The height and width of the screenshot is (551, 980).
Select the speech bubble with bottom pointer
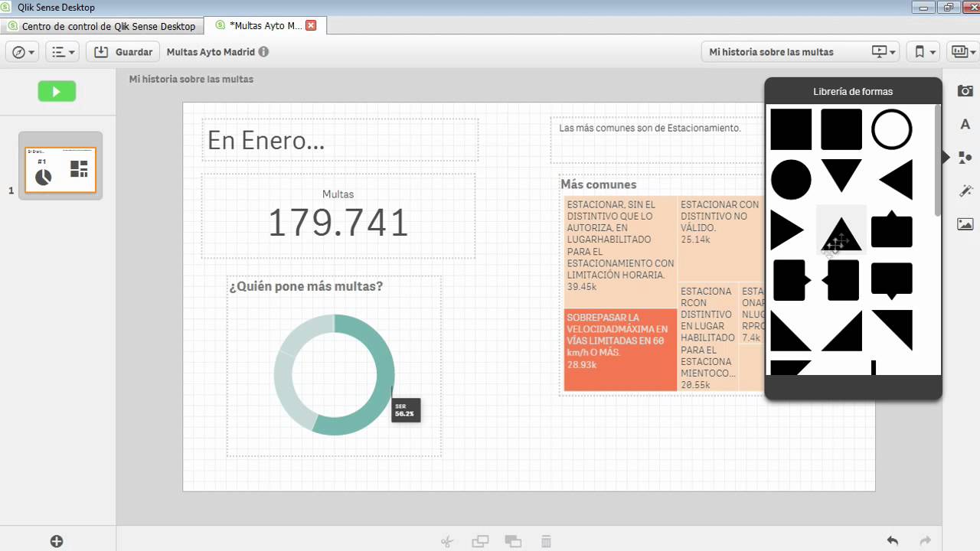click(892, 281)
